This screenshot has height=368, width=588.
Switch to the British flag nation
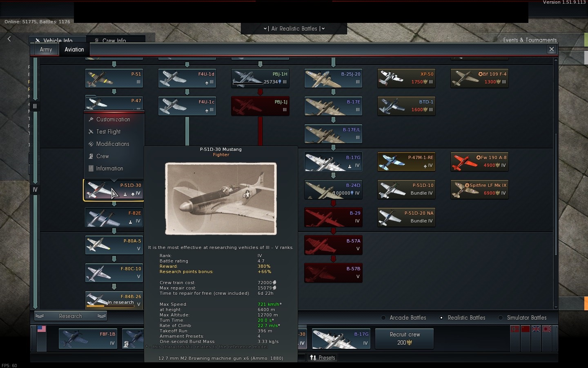tap(536, 329)
